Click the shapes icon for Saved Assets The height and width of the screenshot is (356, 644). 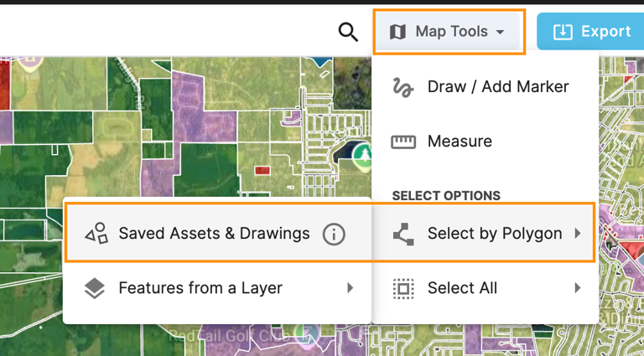point(96,234)
